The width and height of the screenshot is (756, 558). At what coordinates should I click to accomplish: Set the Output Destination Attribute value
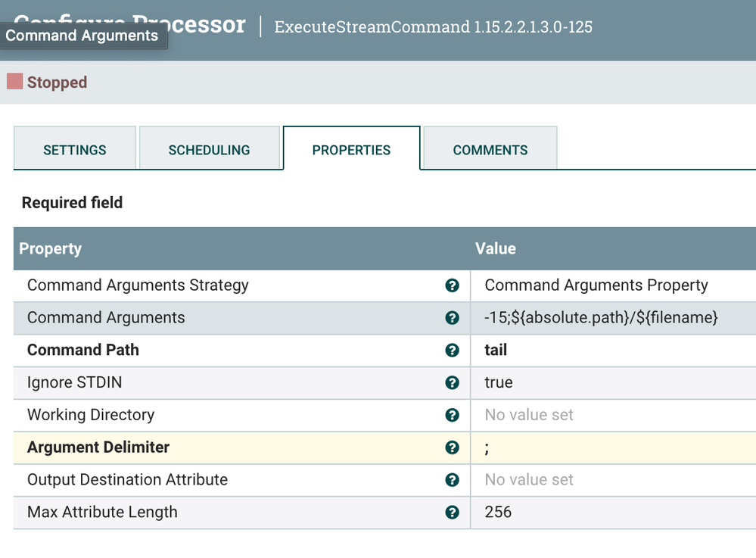click(x=613, y=480)
